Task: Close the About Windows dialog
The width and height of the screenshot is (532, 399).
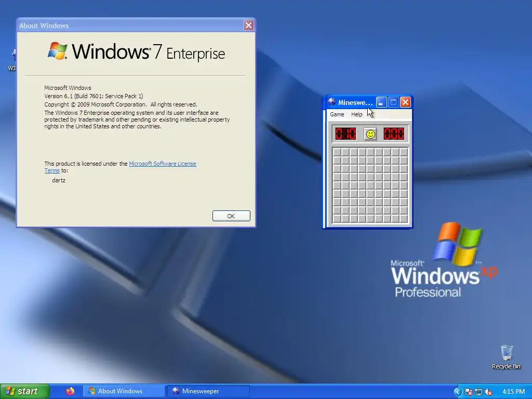Action: [x=248, y=25]
